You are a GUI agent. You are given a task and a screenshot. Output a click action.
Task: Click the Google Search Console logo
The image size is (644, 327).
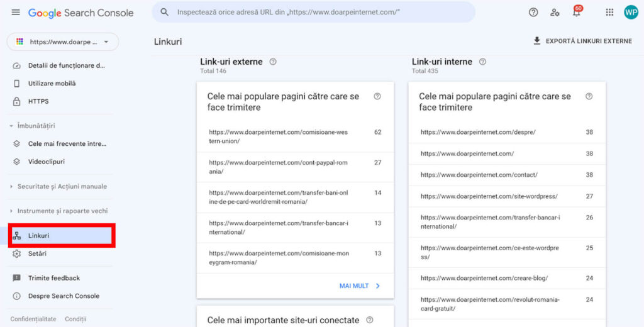(81, 13)
